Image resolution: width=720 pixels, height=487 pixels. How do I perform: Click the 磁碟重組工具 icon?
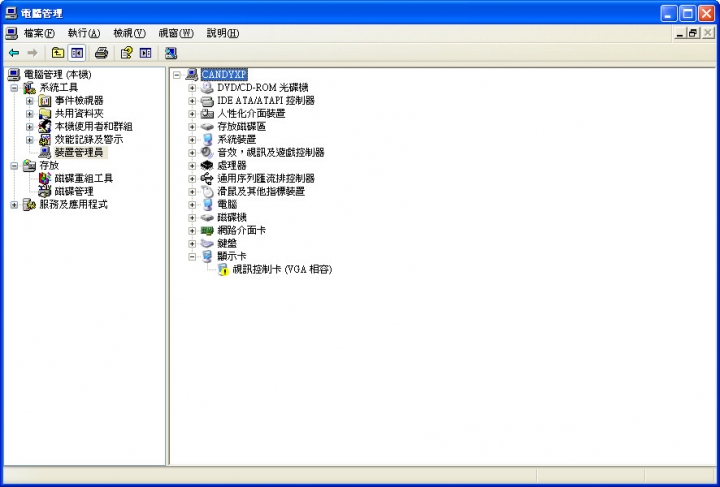click(45, 179)
